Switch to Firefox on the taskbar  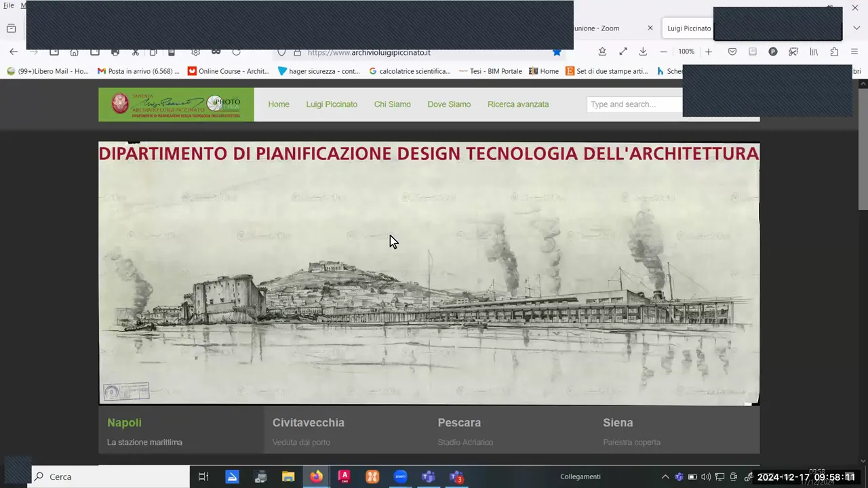click(316, 476)
